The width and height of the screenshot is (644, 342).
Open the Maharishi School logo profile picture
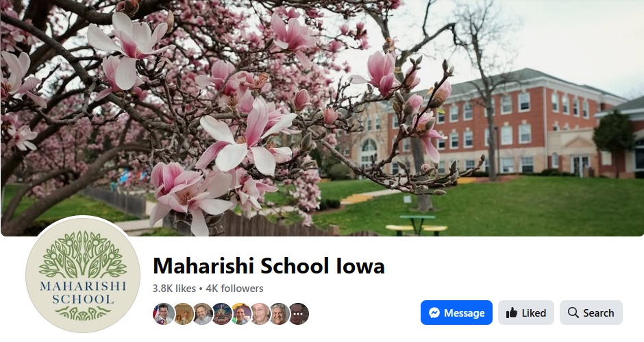click(83, 275)
